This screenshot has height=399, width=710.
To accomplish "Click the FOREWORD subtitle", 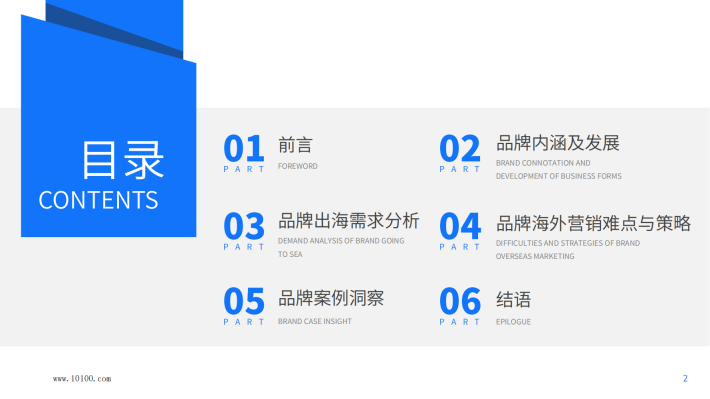I will pyautogui.click(x=297, y=166).
